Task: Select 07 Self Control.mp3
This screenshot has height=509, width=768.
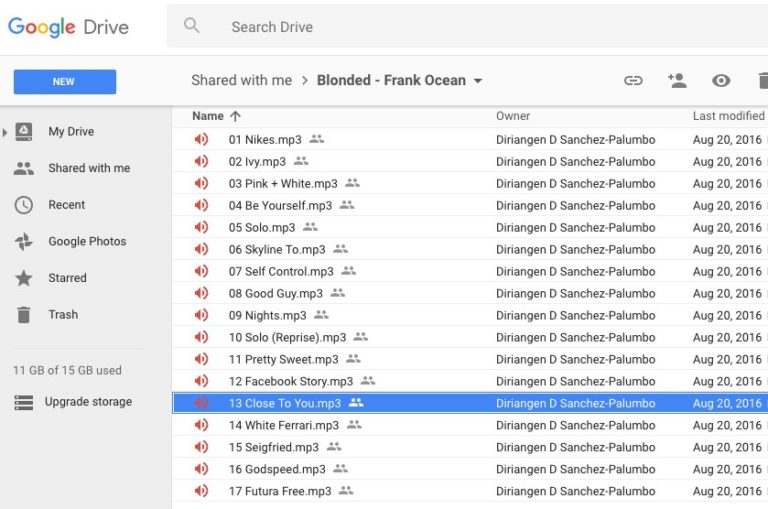Action: point(281,271)
